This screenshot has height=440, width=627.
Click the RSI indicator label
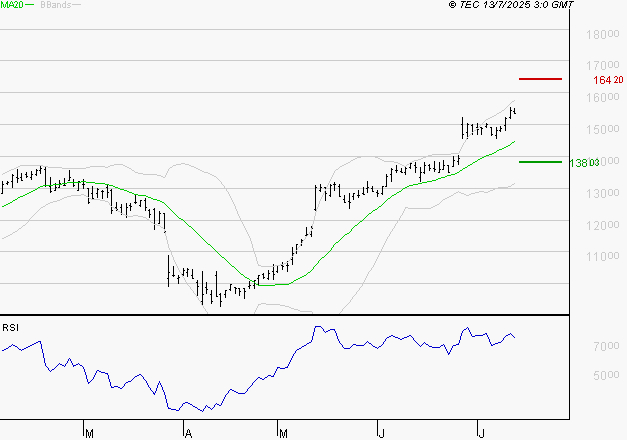[x=11, y=327]
